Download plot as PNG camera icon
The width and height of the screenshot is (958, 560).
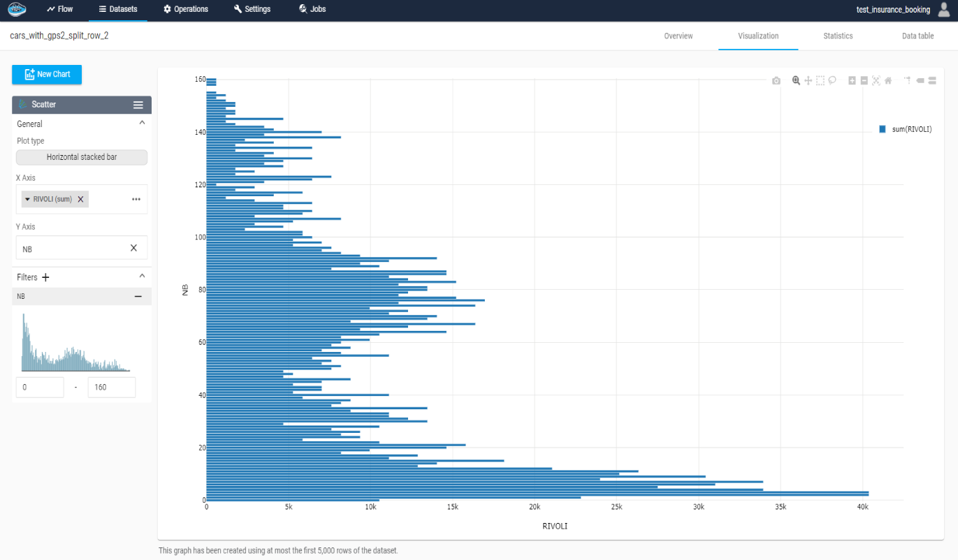click(x=776, y=81)
